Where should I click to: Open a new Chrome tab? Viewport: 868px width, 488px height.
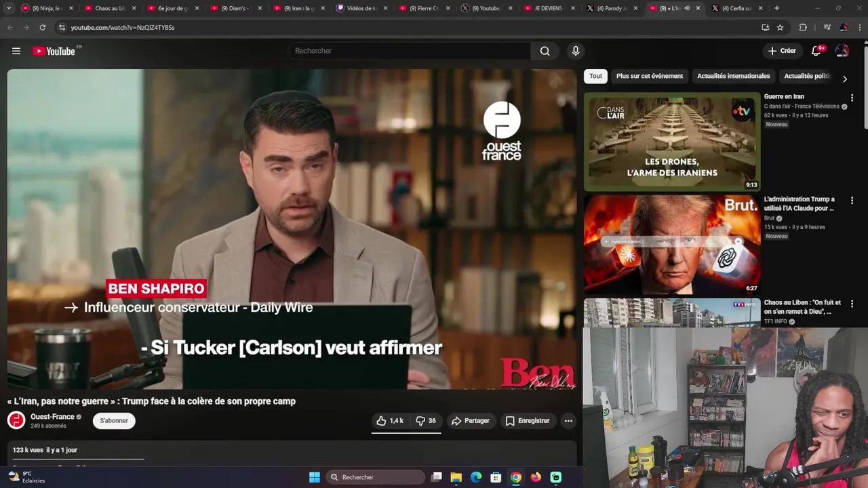coord(776,8)
